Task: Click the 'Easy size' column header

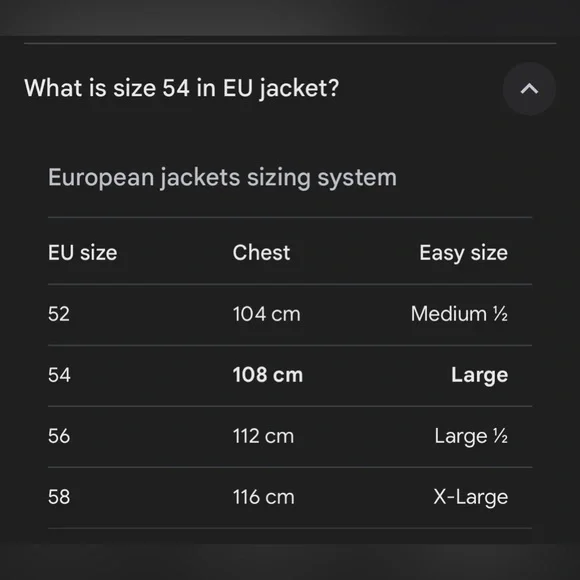Action: click(x=463, y=254)
